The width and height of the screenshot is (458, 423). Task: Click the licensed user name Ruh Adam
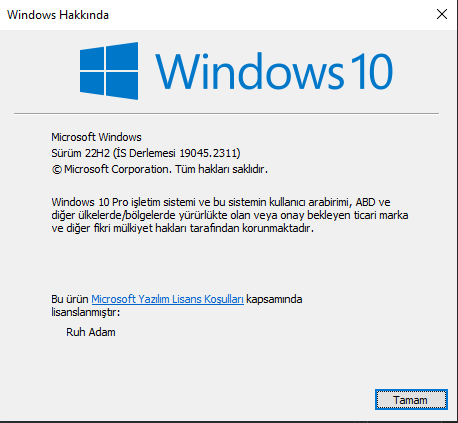point(91,332)
